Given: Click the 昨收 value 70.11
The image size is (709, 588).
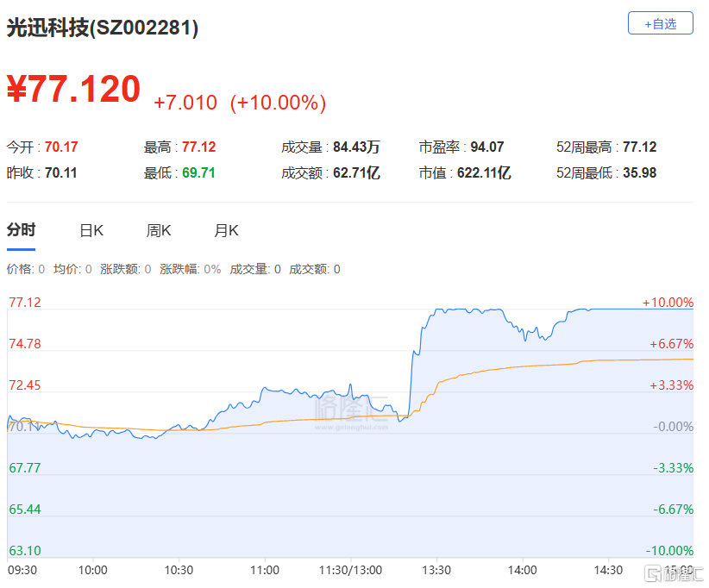Looking at the screenshot, I should (x=60, y=172).
